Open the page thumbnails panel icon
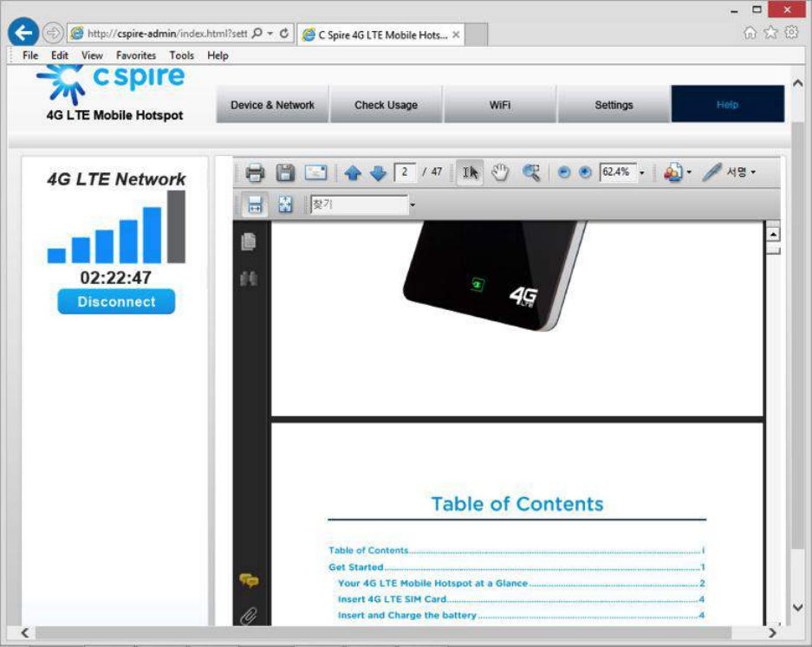The image size is (812, 647). tap(249, 241)
